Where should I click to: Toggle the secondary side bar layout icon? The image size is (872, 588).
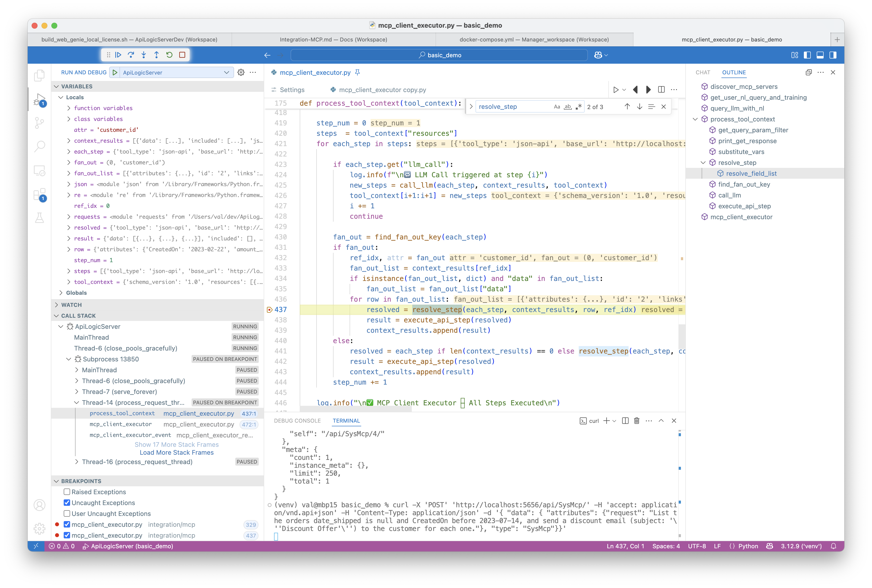coord(833,55)
